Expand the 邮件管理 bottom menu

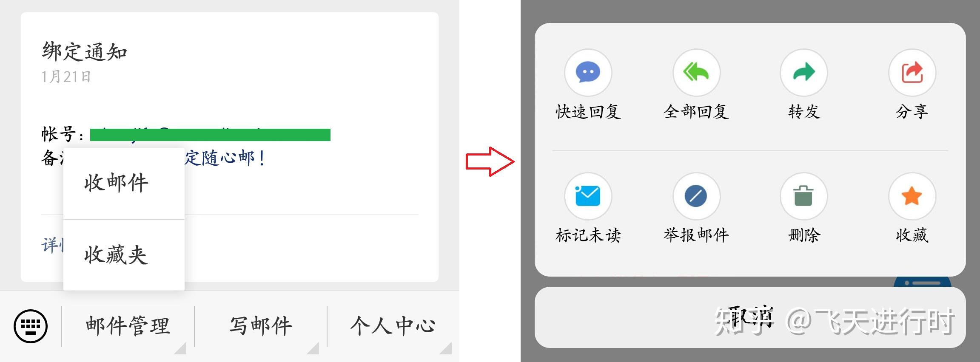click(x=128, y=326)
